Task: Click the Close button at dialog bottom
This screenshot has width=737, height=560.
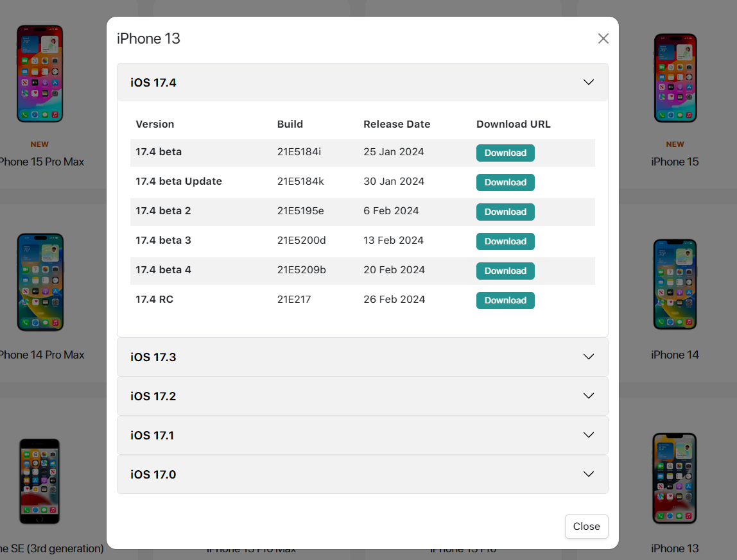Action: (x=586, y=527)
